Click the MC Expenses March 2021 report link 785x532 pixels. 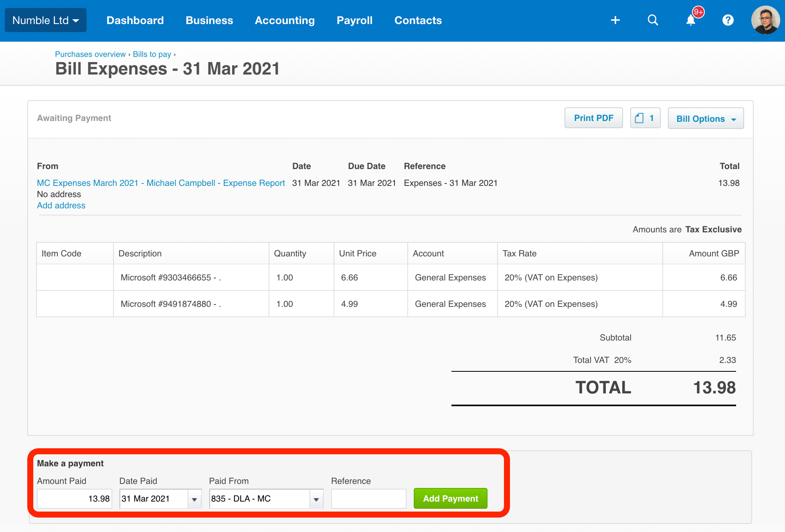coord(160,183)
